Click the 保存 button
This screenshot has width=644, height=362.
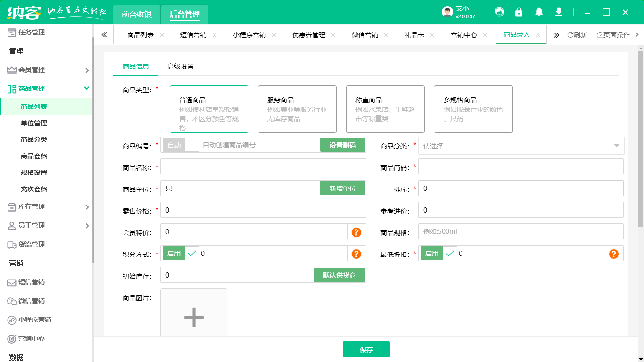click(x=366, y=350)
